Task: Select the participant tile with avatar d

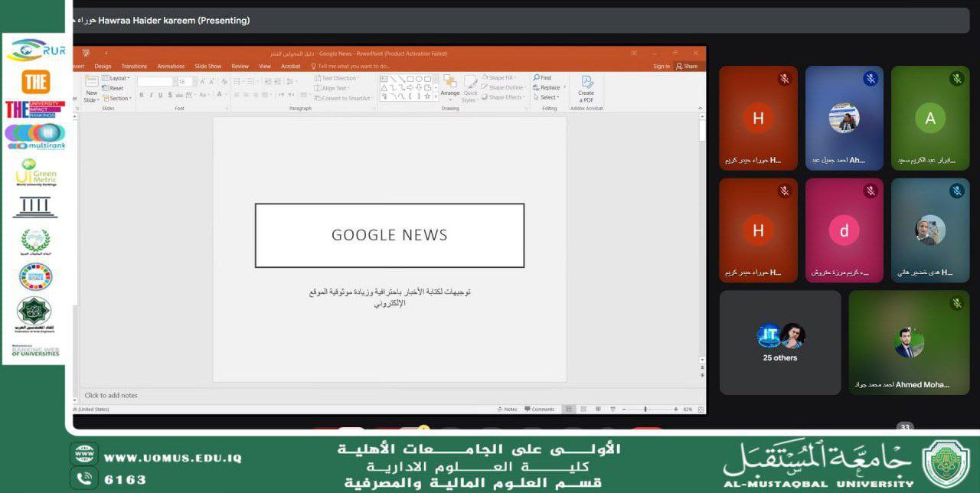Action: point(844,230)
